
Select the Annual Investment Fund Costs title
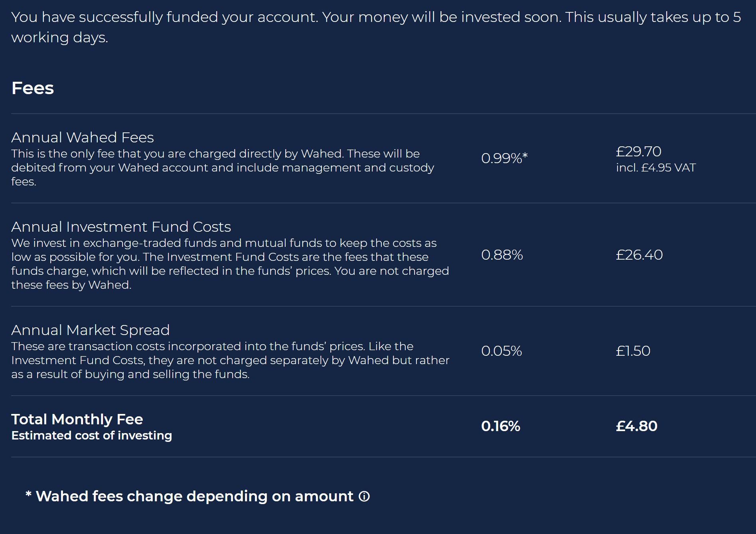pos(121,227)
